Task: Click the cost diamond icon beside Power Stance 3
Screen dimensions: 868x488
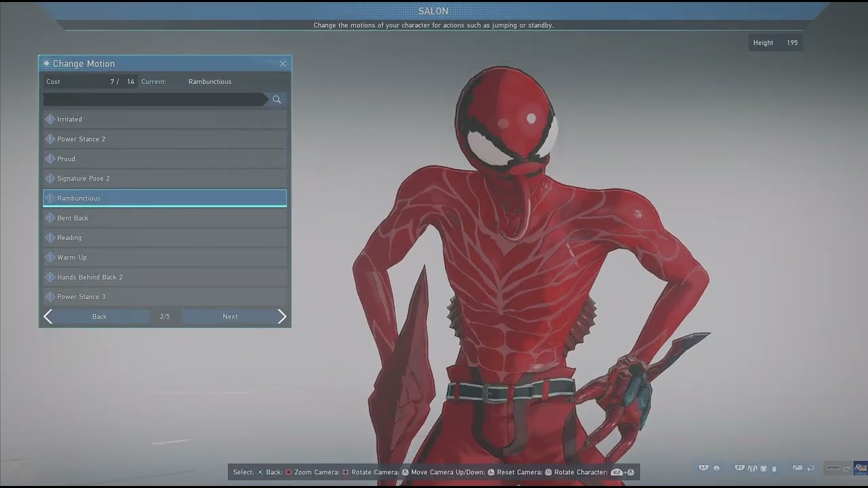Action: pyautogui.click(x=50, y=296)
